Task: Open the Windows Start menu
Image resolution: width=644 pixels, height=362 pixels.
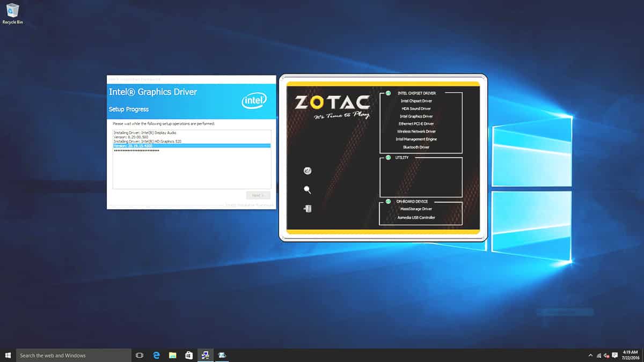Action: [8, 355]
